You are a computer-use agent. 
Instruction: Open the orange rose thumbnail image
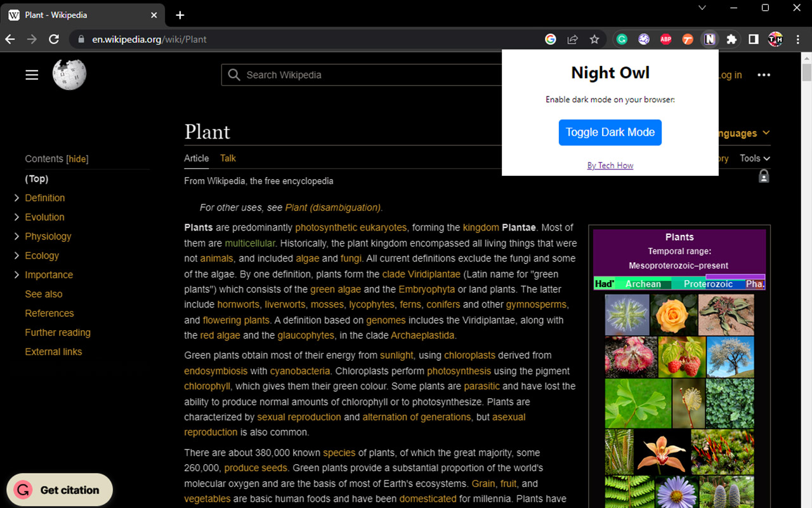pos(674,315)
